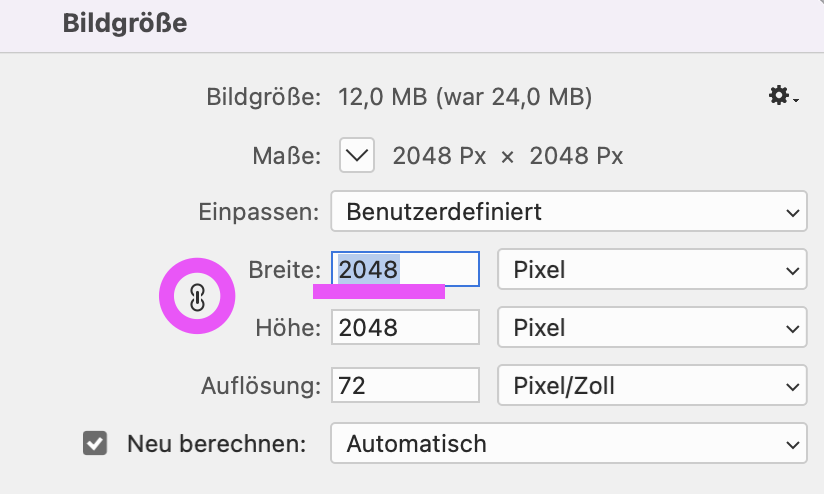Image resolution: width=824 pixels, height=494 pixels.
Task: Toggle the constrain proportions chain link icon
Action: point(197,297)
